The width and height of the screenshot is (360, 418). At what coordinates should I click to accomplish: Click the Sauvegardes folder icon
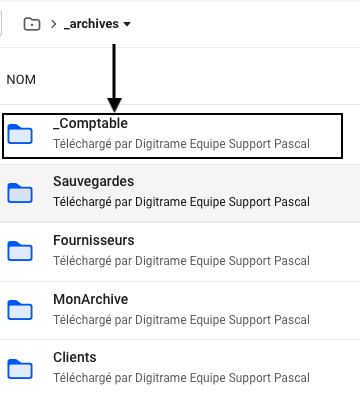20,193
